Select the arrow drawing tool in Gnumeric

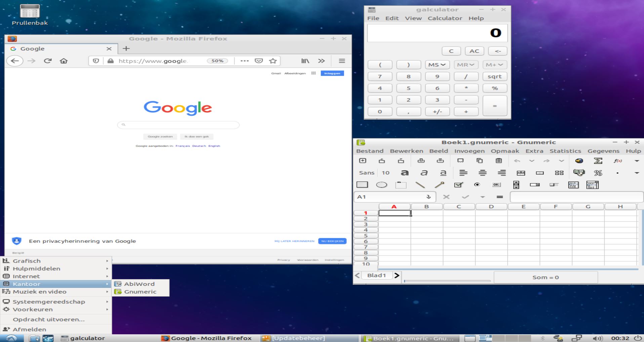[439, 185]
